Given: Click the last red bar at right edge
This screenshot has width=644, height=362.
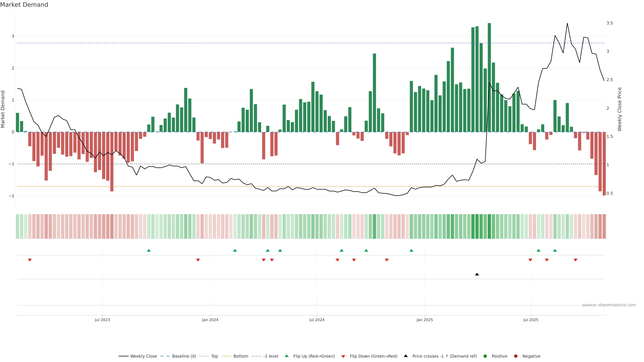Looking at the screenshot, I should coord(604,164).
